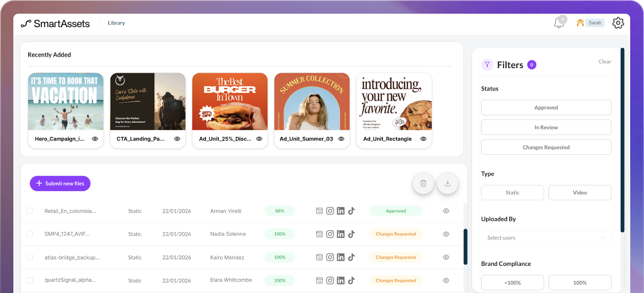Click eye icon on Hero_Campaign card

[x=95, y=139]
